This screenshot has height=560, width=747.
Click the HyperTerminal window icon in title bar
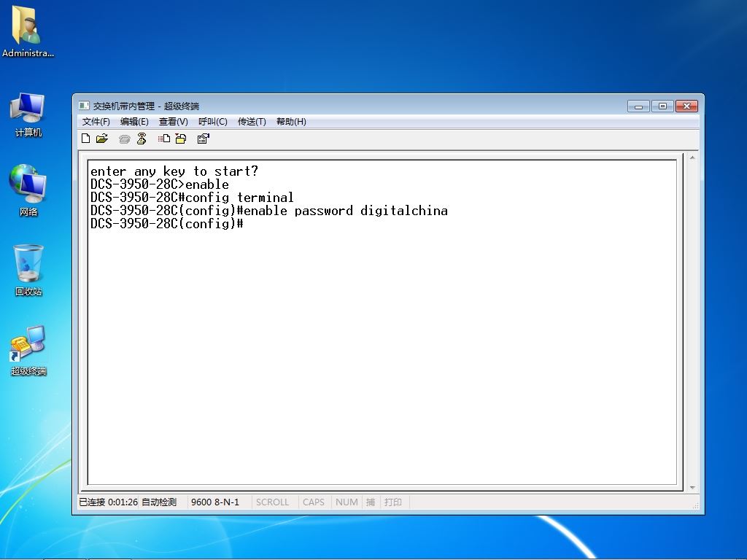click(84, 106)
